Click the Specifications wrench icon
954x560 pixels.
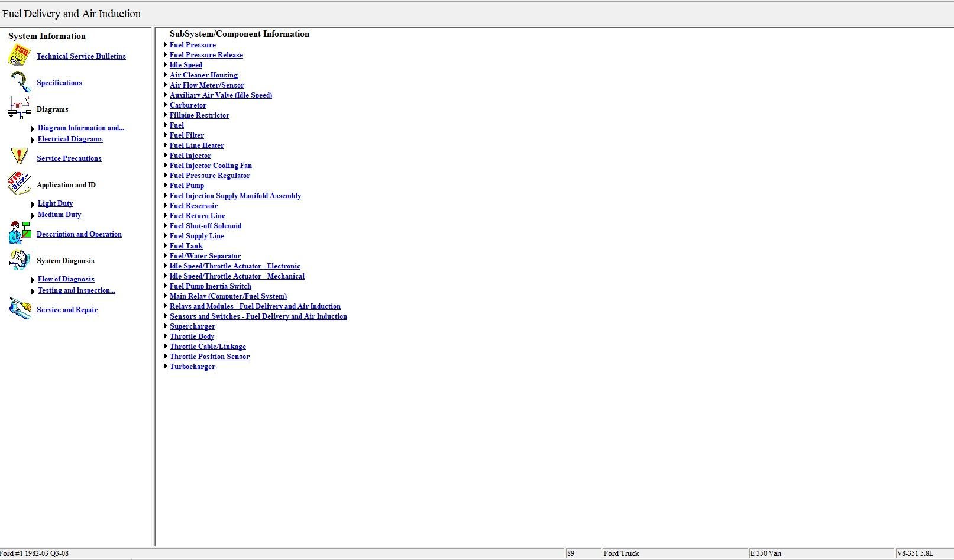pyautogui.click(x=20, y=82)
